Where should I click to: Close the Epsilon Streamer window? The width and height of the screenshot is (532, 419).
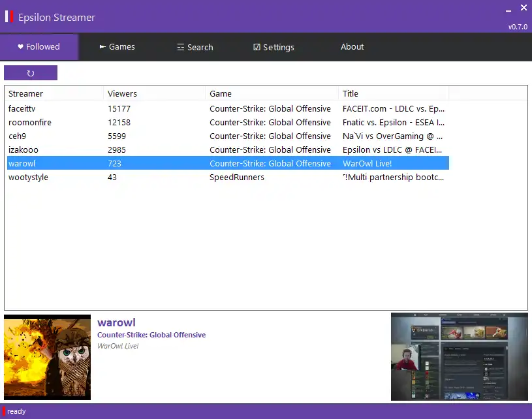tap(524, 8)
